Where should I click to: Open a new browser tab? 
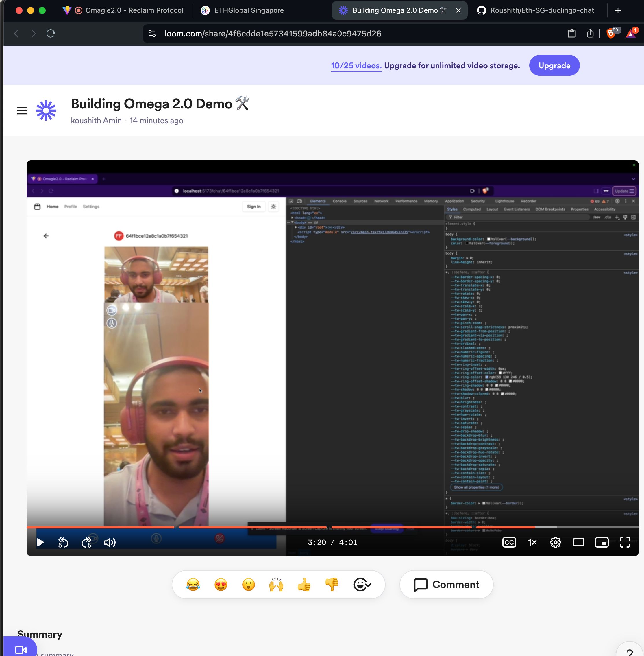point(618,10)
